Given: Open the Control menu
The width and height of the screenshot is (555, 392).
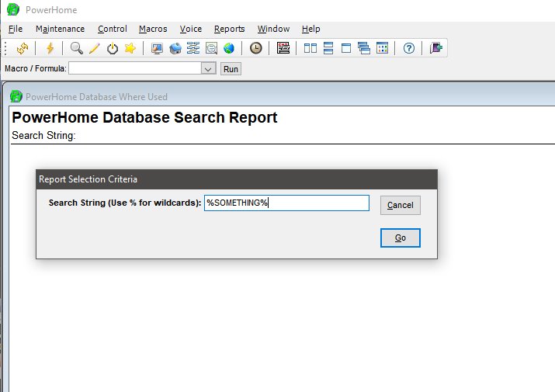Looking at the screenshot, I should 113,29.
